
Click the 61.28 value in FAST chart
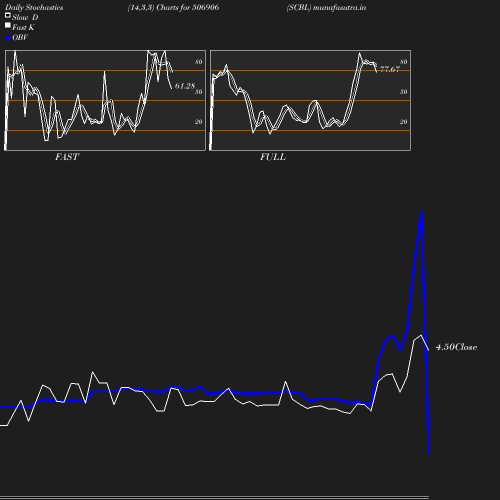(x=185, y=86)
